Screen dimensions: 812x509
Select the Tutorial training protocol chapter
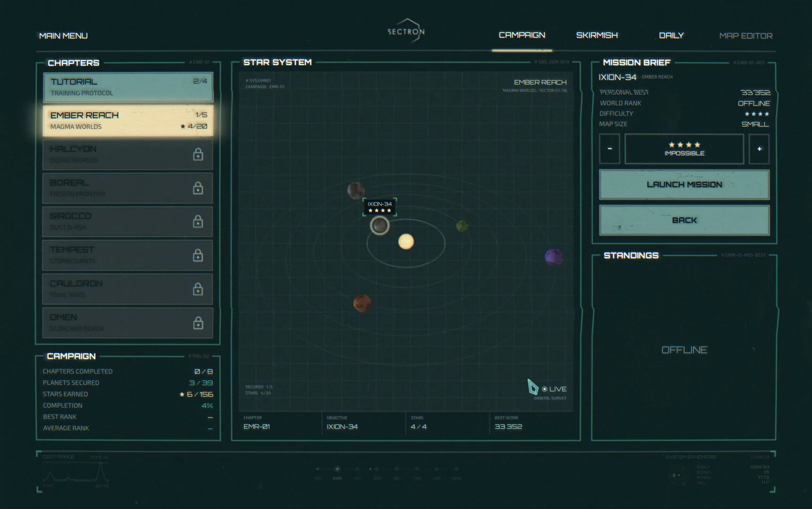tap(128, 87)
